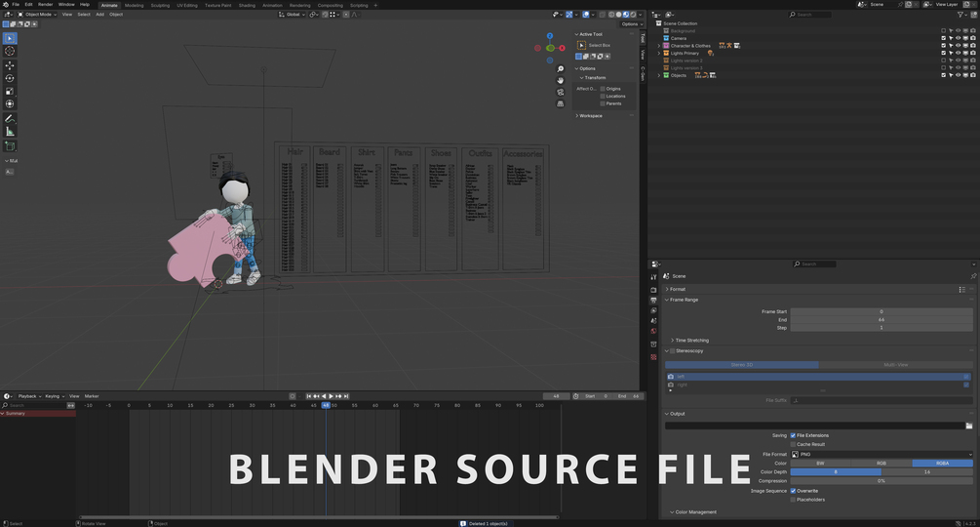Screen dimensions: 980x527
Task: Switch perspective/orthographic grid icon
Action: tap(561, 103)
